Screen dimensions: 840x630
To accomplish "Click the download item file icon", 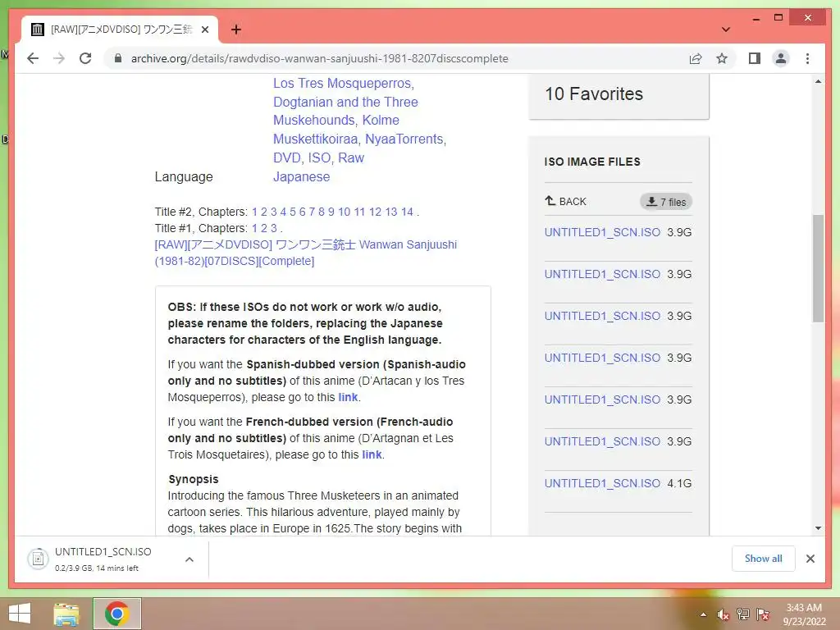I will point(38,559).
